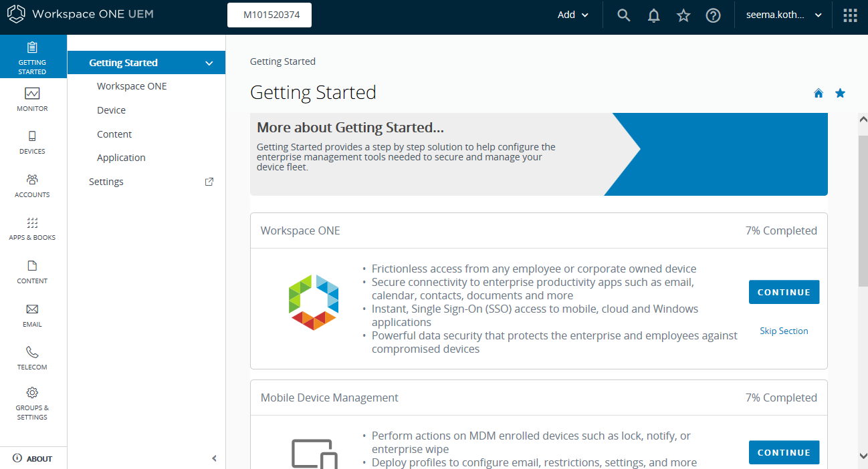Collapse the Getting Started menu chevron
Screen dimensions: 868x469
(x=209, y=63)
